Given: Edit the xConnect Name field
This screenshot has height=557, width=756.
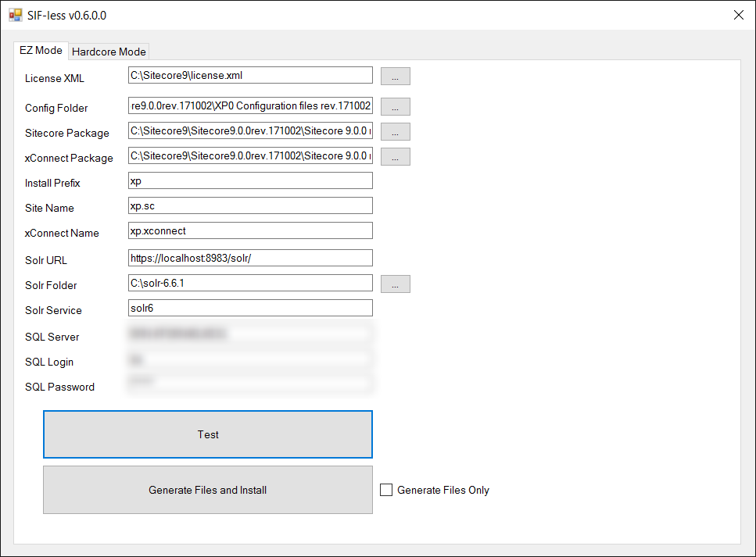Looking at the screenshot, I should [x=250, y=230].
